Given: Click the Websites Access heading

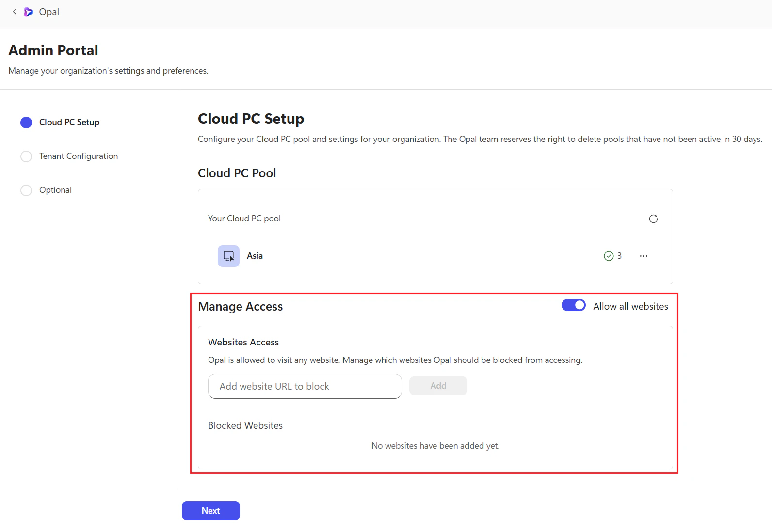Looking at the screenshot, I should [243, 342].
